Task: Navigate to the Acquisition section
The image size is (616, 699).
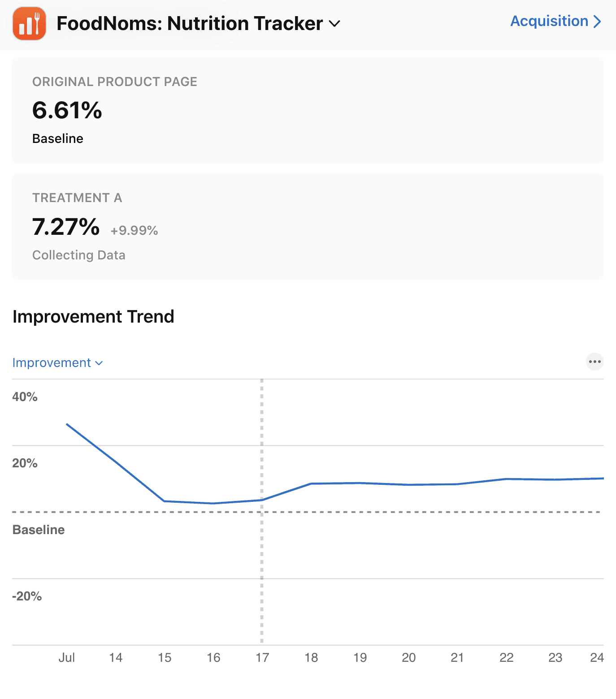Action: (x=549, y=21)
